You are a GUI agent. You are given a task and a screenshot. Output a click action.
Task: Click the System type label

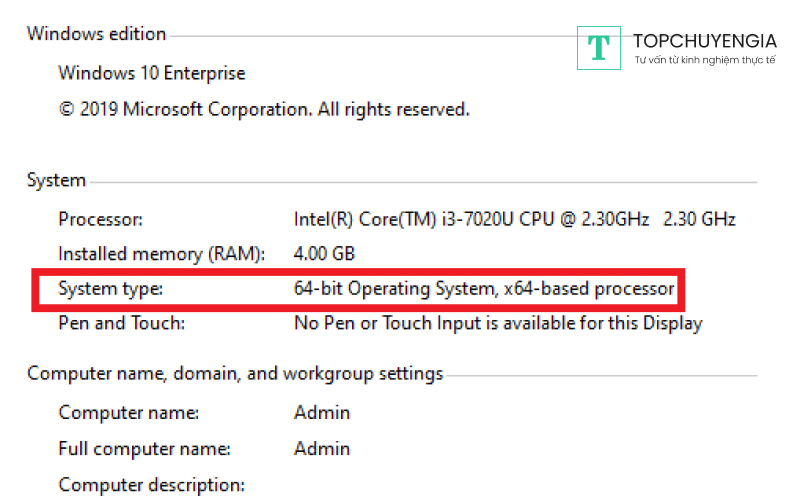110,289
